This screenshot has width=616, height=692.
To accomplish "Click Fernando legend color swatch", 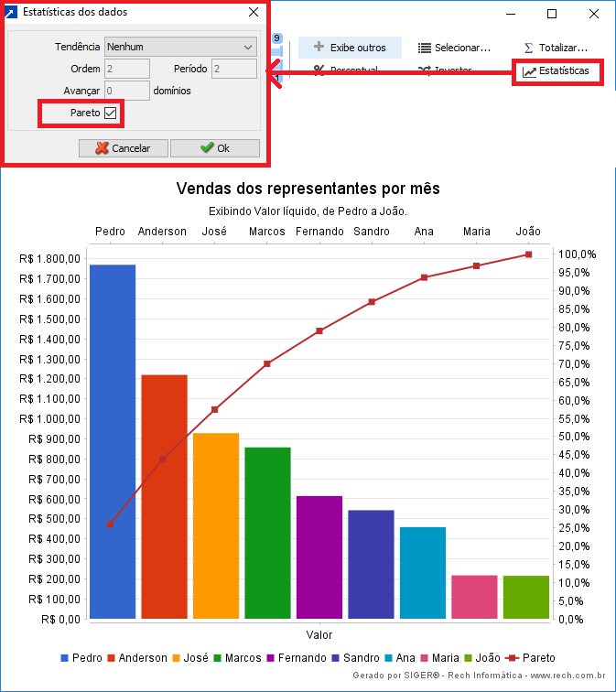I will pos(271,658).
